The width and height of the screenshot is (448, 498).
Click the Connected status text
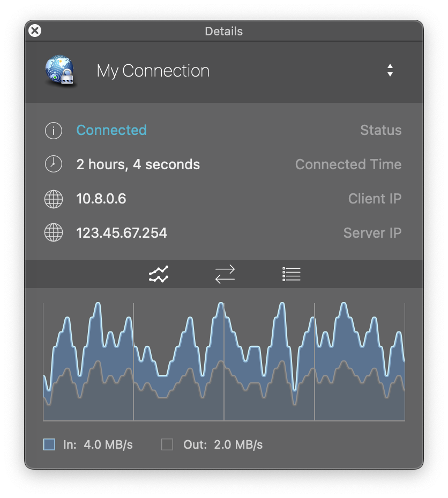point(111,130)
